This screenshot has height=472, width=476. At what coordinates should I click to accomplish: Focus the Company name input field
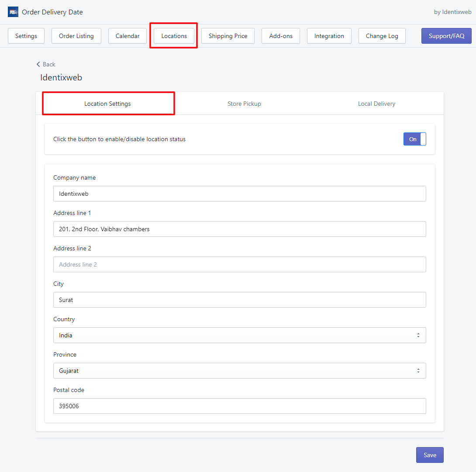tap(239, 194)
